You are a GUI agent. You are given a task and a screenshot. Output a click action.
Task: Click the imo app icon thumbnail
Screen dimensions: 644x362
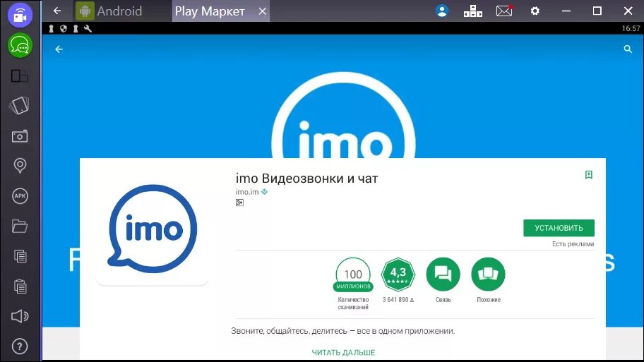(153, 229)
